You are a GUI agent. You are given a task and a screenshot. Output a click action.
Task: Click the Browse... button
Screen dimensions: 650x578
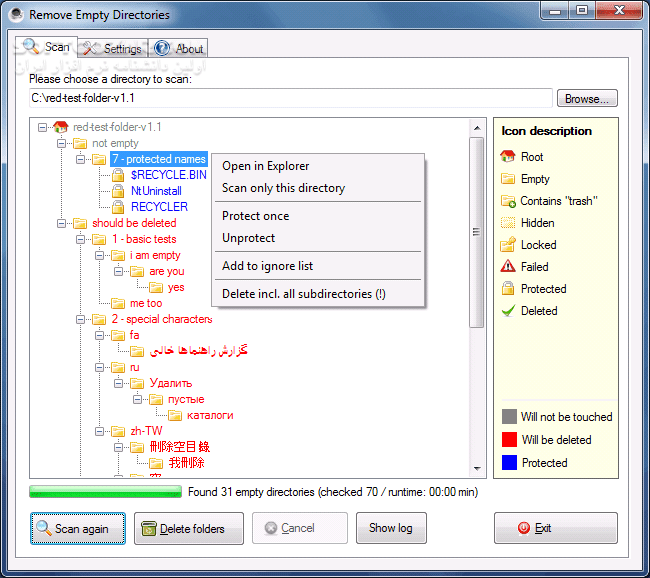587,99
